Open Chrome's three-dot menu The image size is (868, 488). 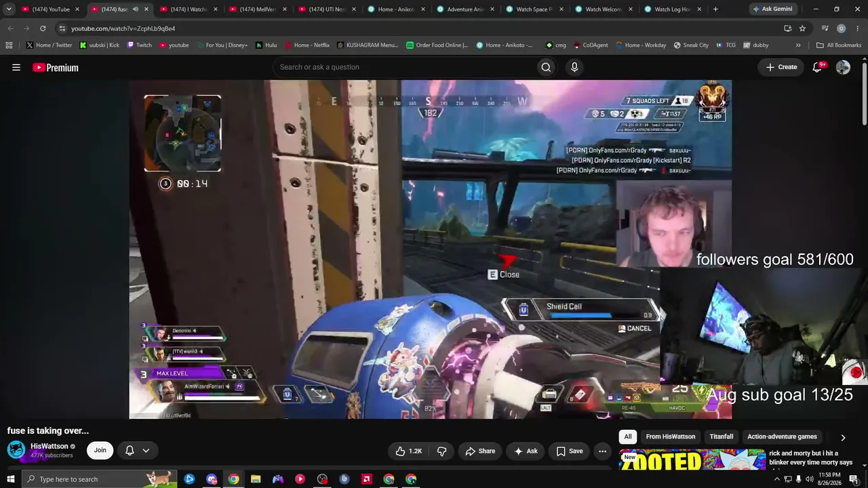pos(857,28)
